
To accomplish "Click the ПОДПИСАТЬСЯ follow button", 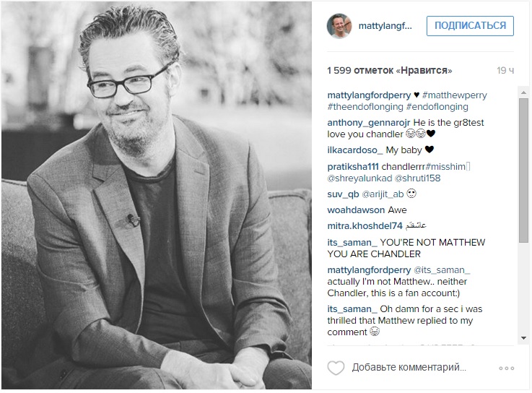I will point(470,26).
